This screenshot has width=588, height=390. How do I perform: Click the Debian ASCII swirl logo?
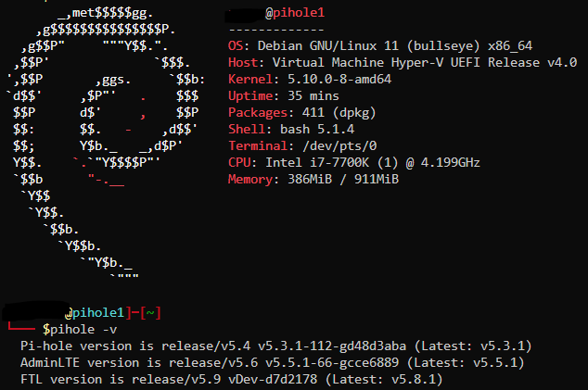click(105, 143)
